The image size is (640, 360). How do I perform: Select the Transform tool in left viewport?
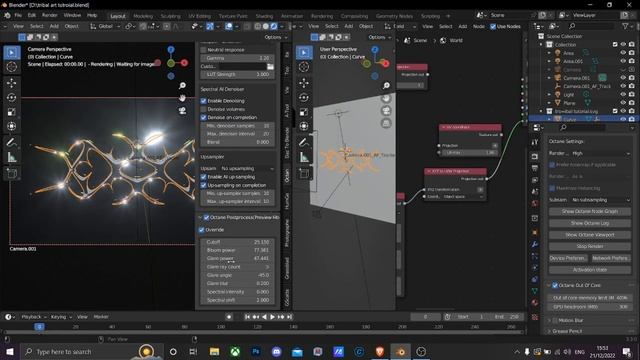click(x=11, y=126)
